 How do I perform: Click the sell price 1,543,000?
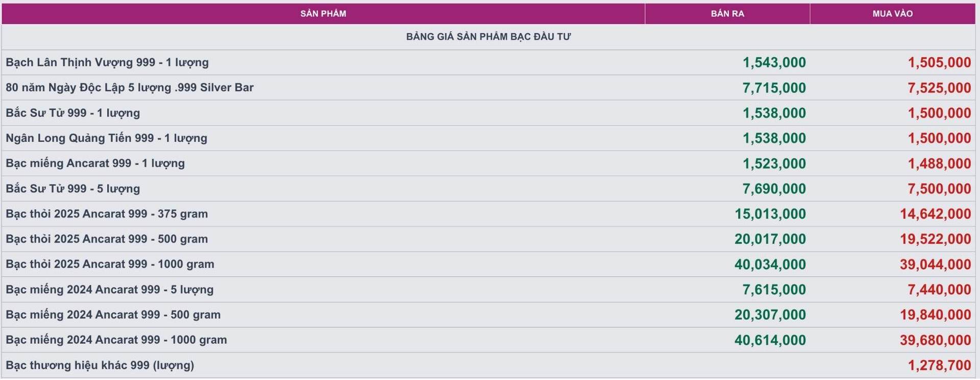pyautogui.click(x=774, y=62)
